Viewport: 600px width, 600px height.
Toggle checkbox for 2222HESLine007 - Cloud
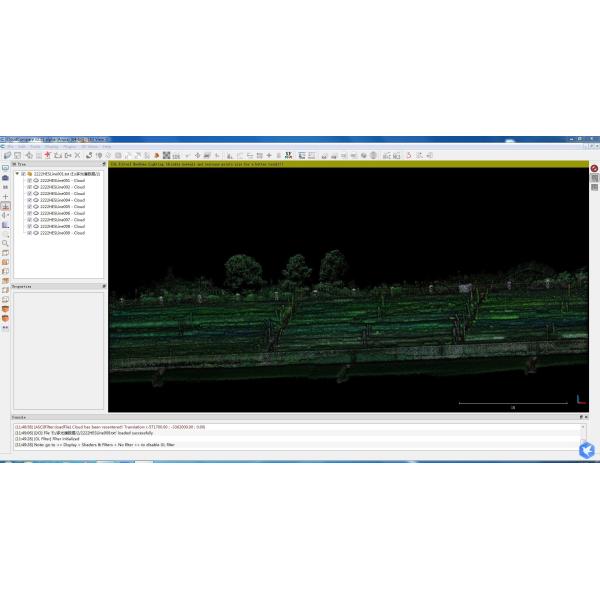[29, 220]
